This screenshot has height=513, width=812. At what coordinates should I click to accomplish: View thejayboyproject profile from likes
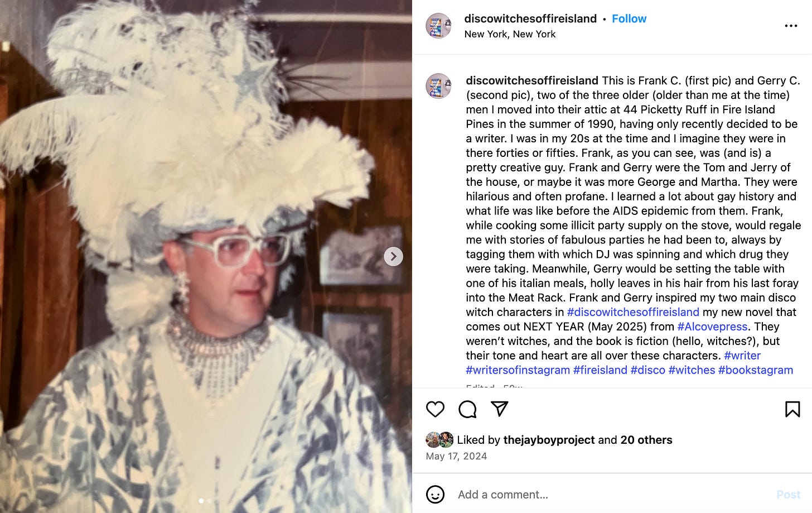point(549,440)
